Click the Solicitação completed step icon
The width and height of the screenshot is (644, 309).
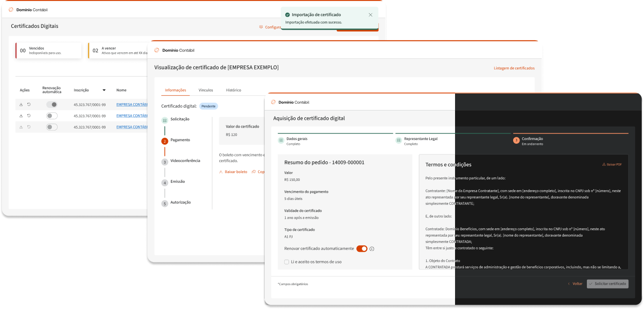[x=165, y=120]
